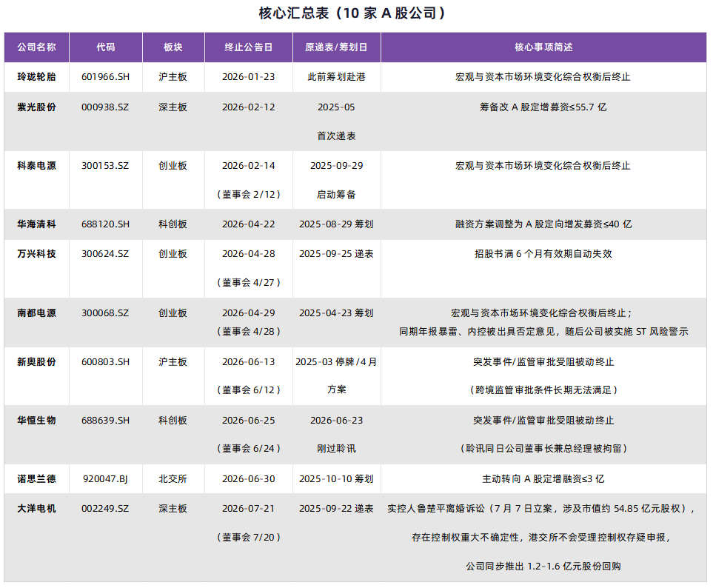Click the note （董事会 7/20）
The width and height of the screenshot is (713, 588).
pos(249,538)
